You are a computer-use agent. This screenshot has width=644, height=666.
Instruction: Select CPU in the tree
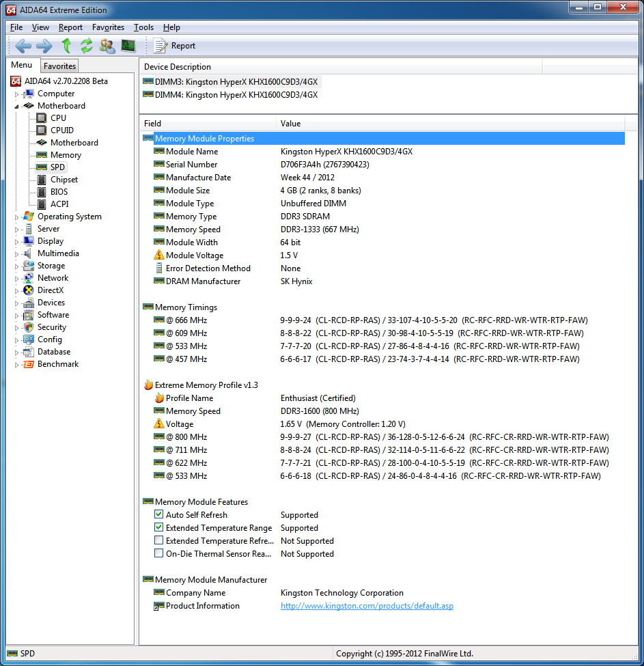coord(58,117)
